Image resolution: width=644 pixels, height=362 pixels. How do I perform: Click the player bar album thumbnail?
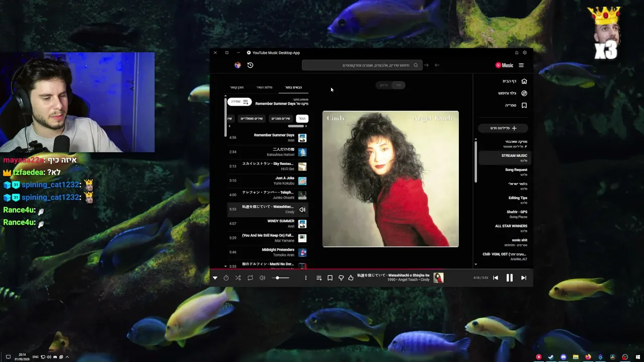pyautogui.click(x=439, y=278)
